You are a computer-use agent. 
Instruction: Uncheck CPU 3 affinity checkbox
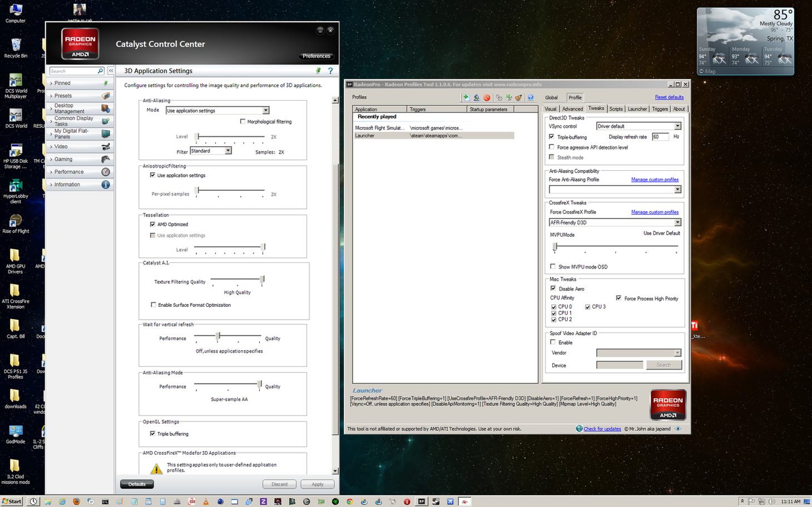point(587,307)
